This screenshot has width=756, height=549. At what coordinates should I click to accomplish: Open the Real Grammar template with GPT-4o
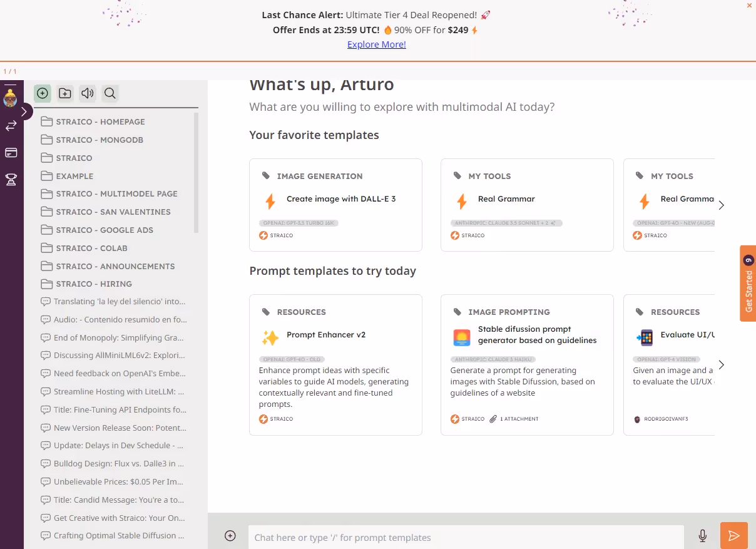point(669,205)
